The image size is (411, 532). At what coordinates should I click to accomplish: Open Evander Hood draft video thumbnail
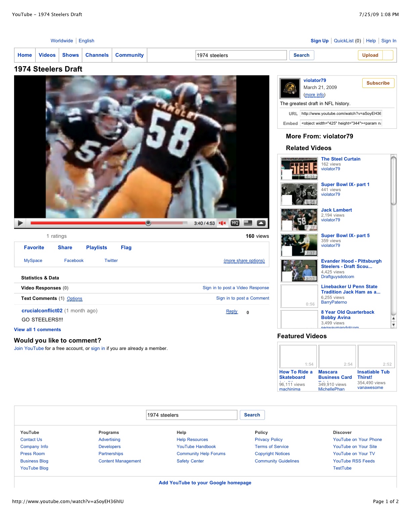pyautogui.click(x=299, y=271)
